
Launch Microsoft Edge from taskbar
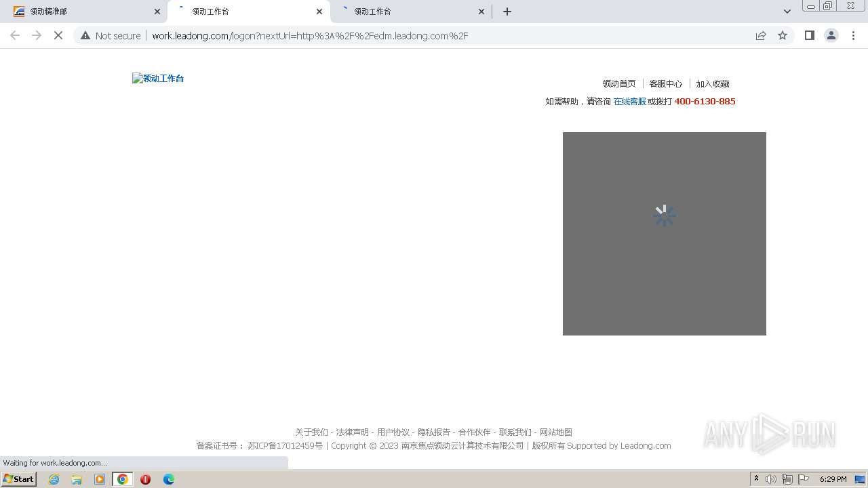coord(169,479)
